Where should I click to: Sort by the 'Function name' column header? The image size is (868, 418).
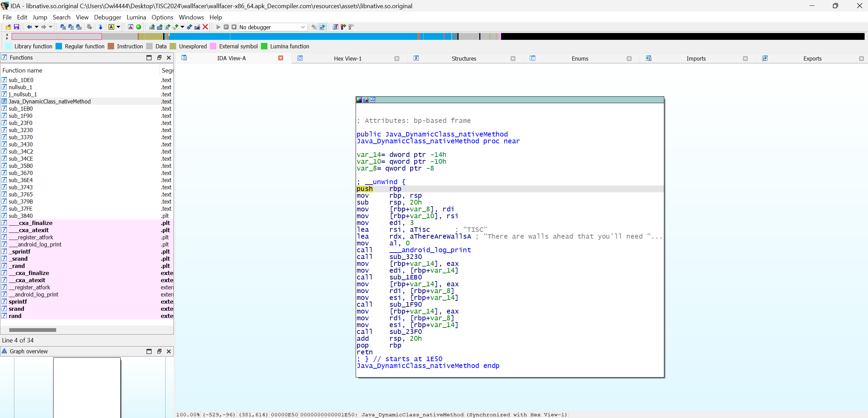point(80,70)
